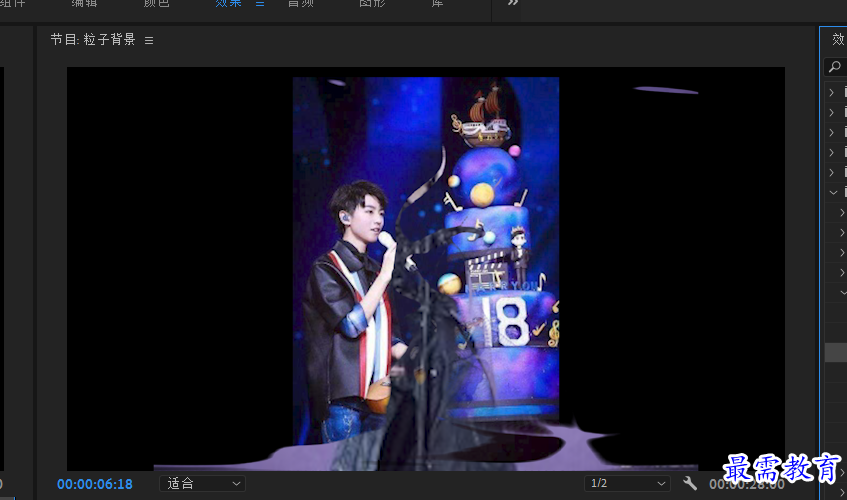Click the video preview frame in the program monitor
This screenshot has width=847, height=500.
[426, 268]
